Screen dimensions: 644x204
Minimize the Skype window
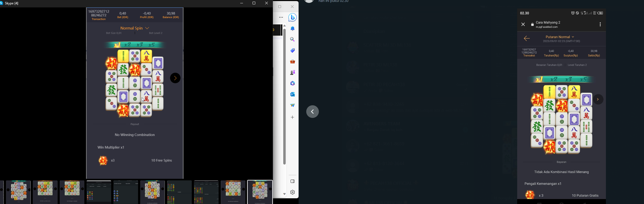click(242, 3)
